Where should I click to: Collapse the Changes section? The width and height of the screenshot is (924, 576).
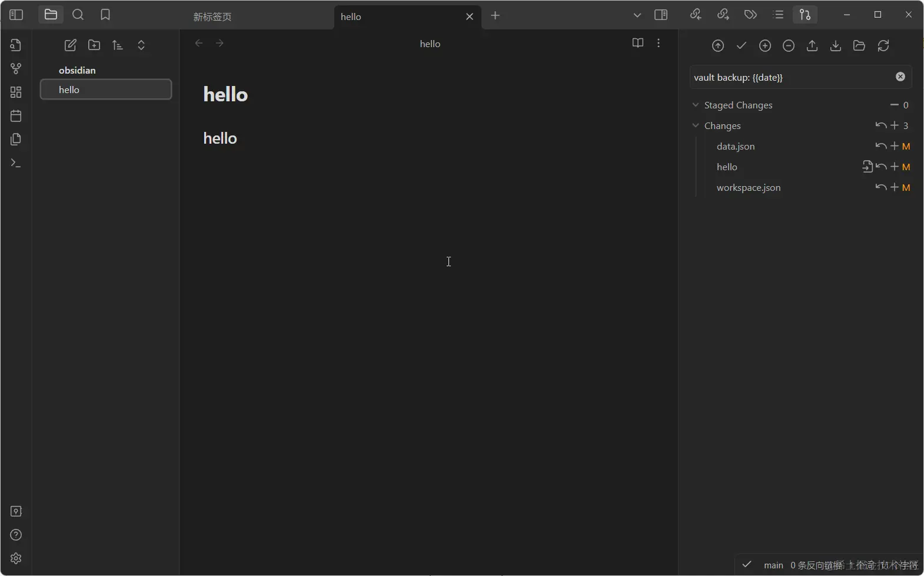(696, 125)
